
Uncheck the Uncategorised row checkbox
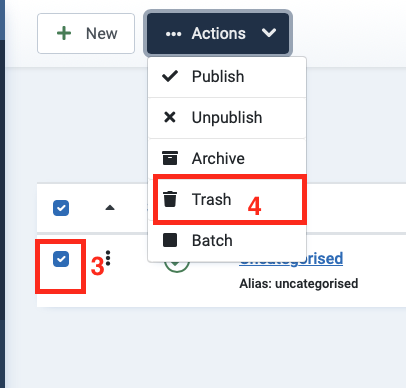61,259
